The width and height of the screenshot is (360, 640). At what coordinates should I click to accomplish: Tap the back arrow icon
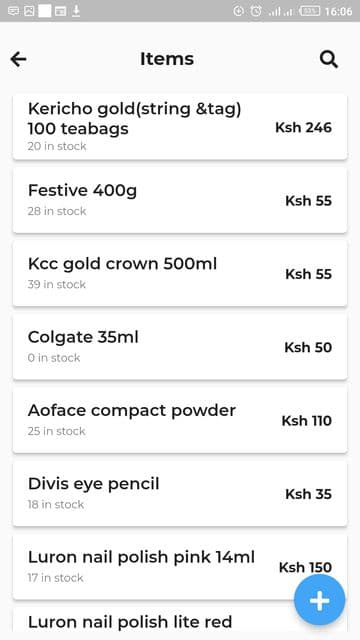point(18,59)
